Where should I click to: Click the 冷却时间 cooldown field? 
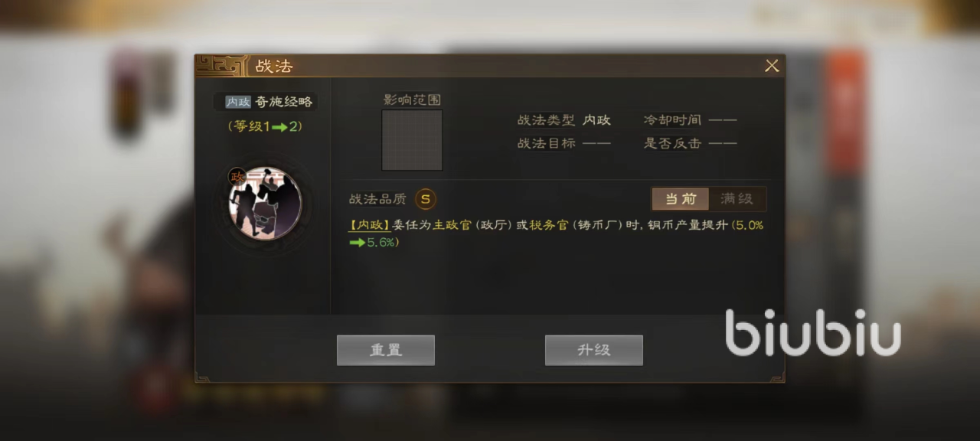click(x=690, y=120)
